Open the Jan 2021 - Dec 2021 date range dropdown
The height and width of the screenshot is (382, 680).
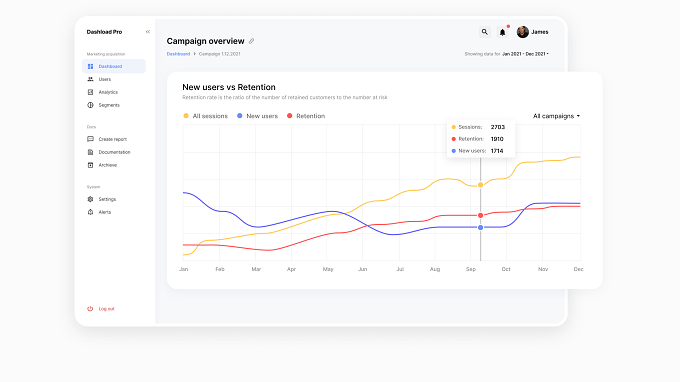525,54
